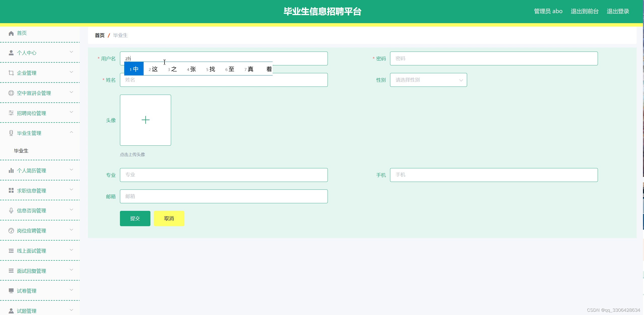Click the circular icon for 岗位应聘管理
The height and width of the screenshot is (315, 644).
point(11,231)
